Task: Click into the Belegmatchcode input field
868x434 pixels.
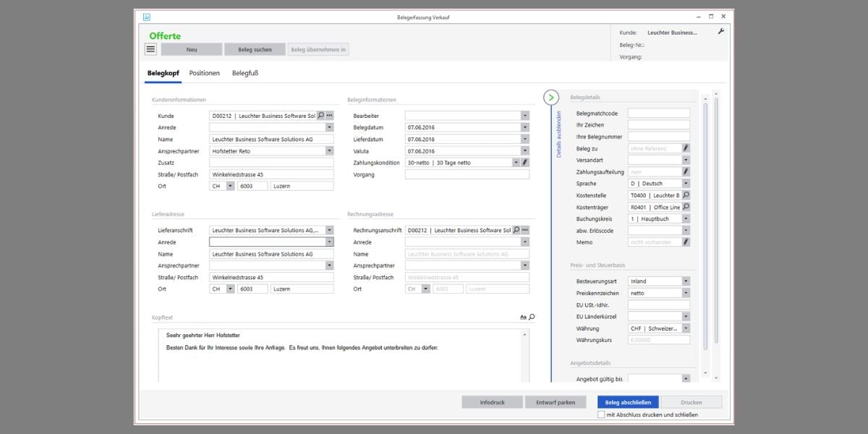Action: point(658,114)
